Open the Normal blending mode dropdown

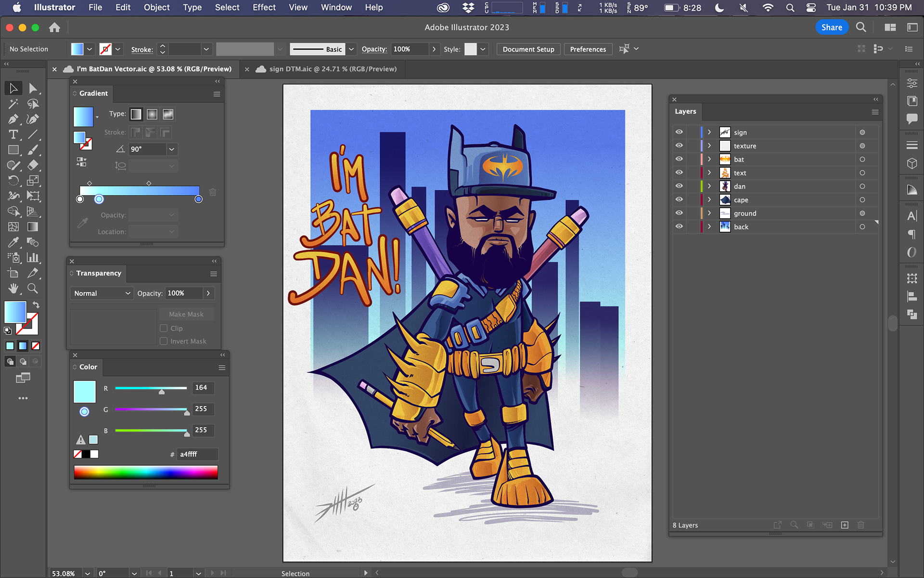click(x=102, y=293)
